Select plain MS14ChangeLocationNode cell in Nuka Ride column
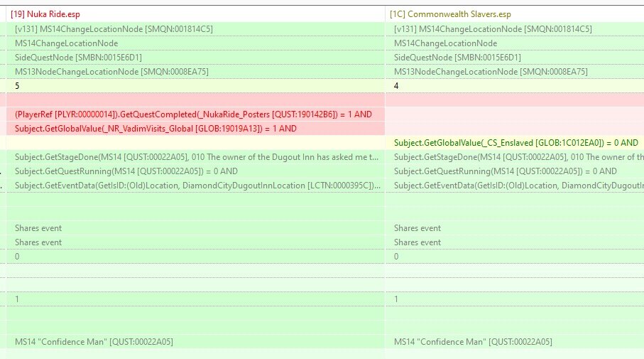This screenshot has width=644, height=359. pos(195,43)
